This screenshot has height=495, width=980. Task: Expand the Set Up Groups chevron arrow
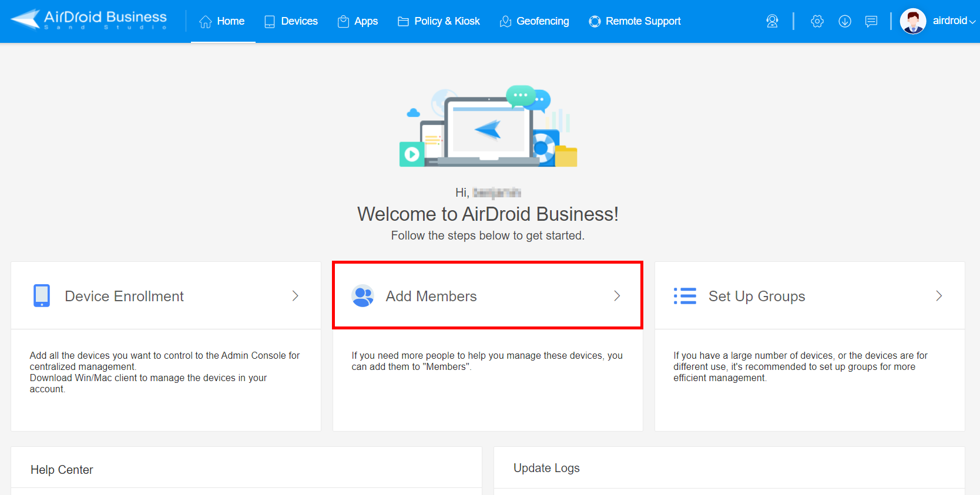[939, 296]
